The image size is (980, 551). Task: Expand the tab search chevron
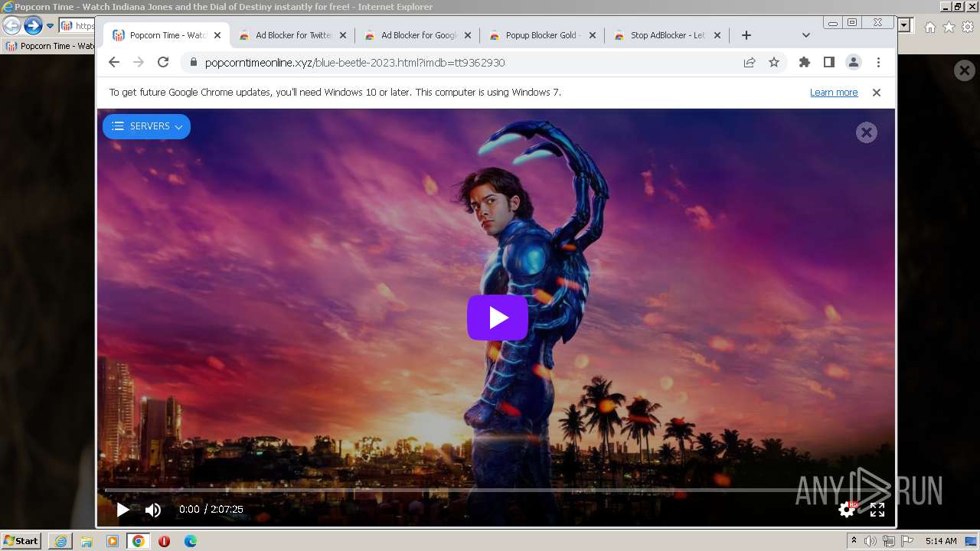(805, 35)
